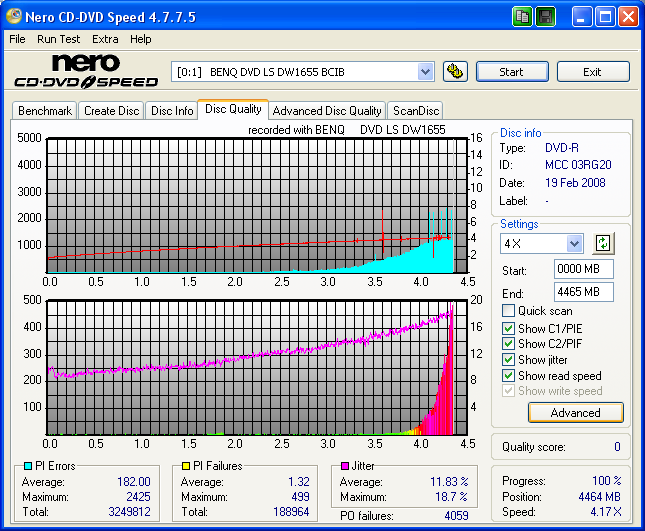This screenshot has height=531, width=645.
Task: Click the PI Failures total 188964
Action: 291,512
